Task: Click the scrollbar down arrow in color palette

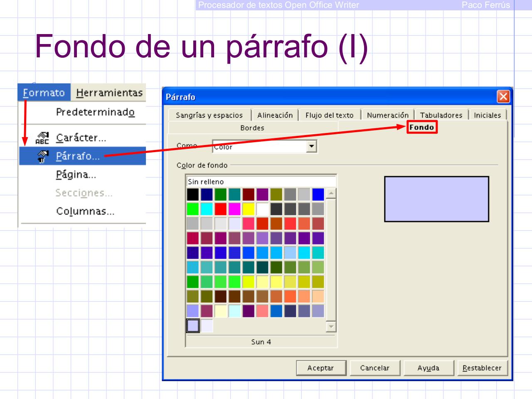Action: 330,326
